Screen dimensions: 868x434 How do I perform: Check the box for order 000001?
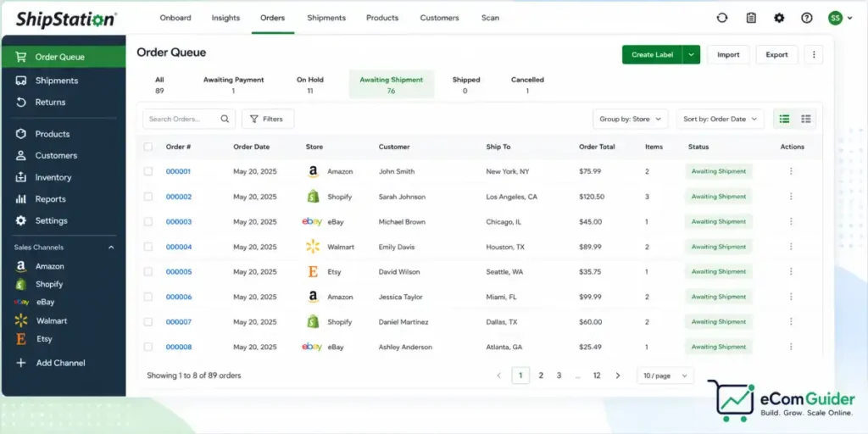tap(147, 171)
